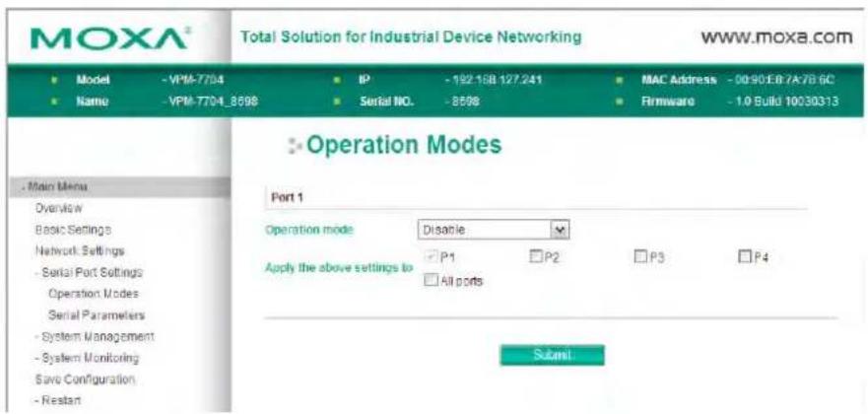
Task: Click the www.moxa.com link
Action: coord(776,37)
